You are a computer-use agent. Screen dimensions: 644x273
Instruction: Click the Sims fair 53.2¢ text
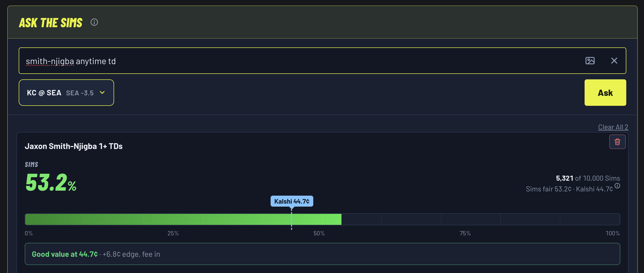(x=548, y=189)
